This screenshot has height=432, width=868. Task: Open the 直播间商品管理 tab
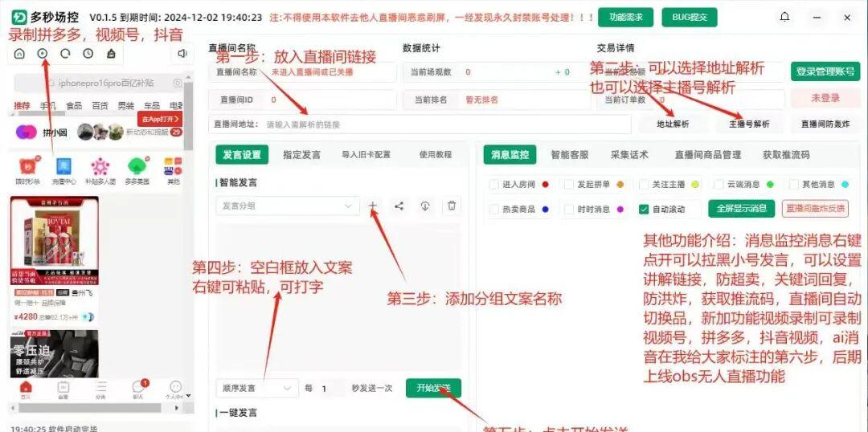tap(707, 155)
